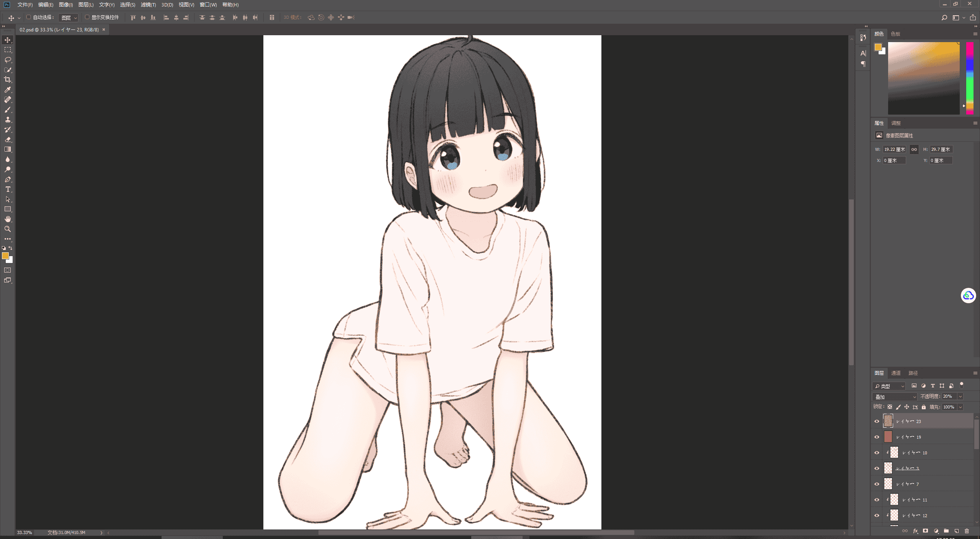Image resolution: width=980 pixels, height=539 pixels.
Task: Hide layer レイヤー 10
Action: tap(877, 452)
